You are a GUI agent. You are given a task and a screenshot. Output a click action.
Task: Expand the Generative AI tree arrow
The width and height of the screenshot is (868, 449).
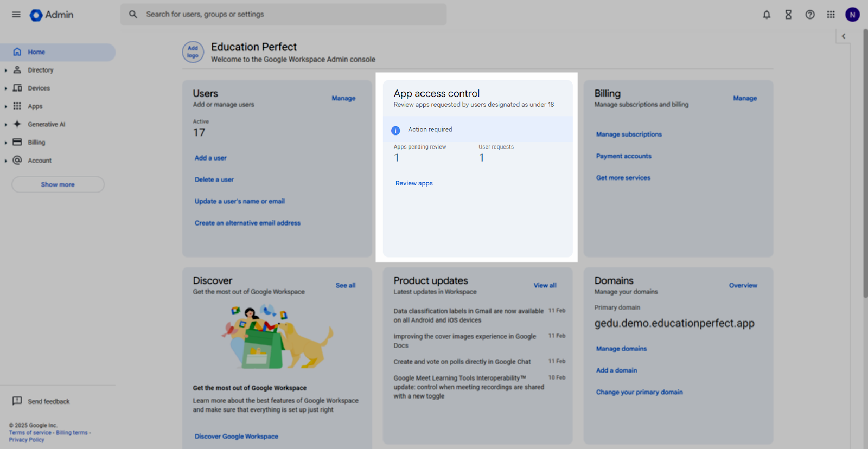6,125
